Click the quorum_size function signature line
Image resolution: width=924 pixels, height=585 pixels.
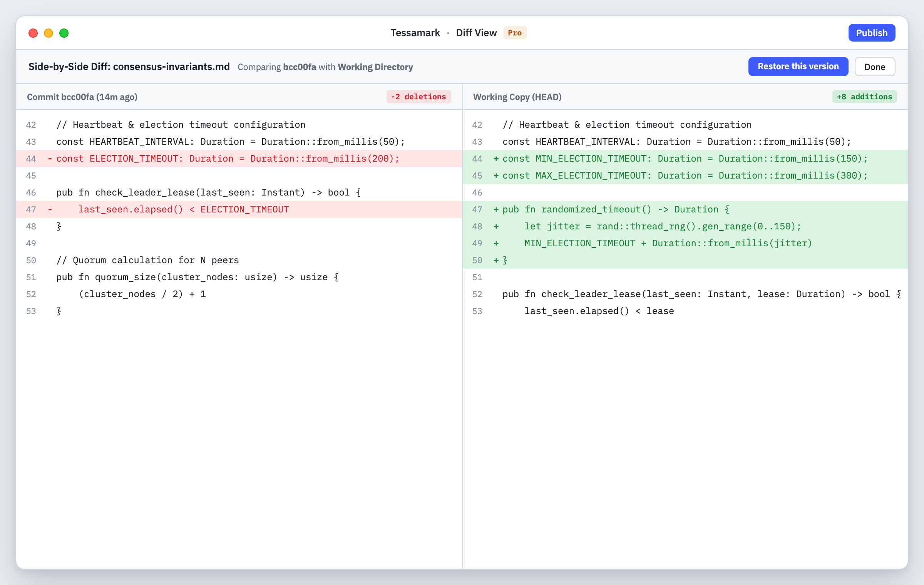click(x=239, y=277)
